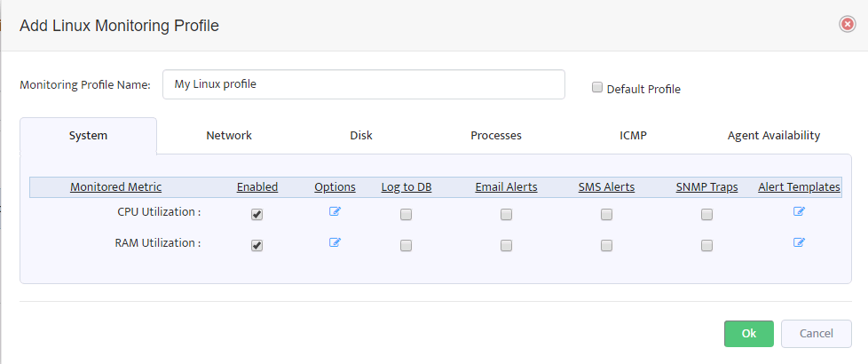
Task: Open the Agent Availability tab
Action: (x=773, y=136)
